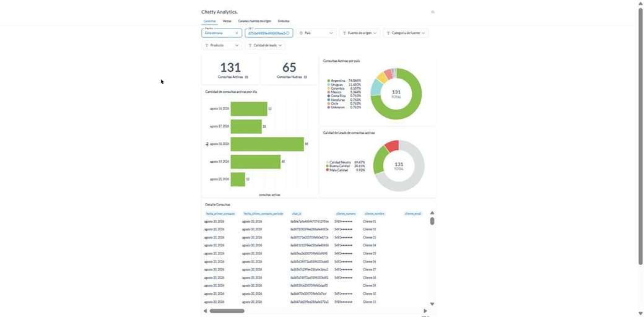Open the Fecha date filter field
Viewport: 644px width, 317px height.
coord(222,33)
